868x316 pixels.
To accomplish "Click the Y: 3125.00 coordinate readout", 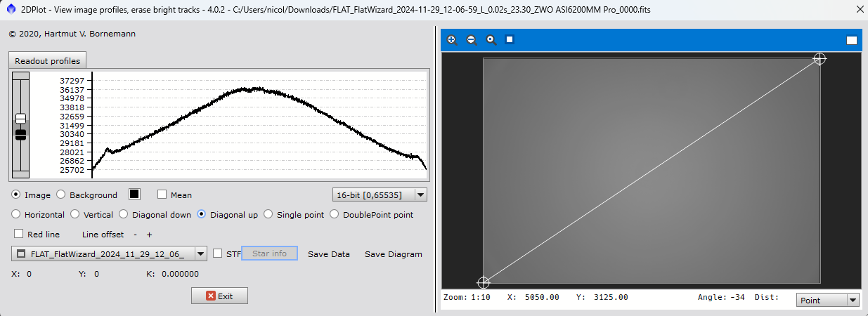I will tap(602, 297).
